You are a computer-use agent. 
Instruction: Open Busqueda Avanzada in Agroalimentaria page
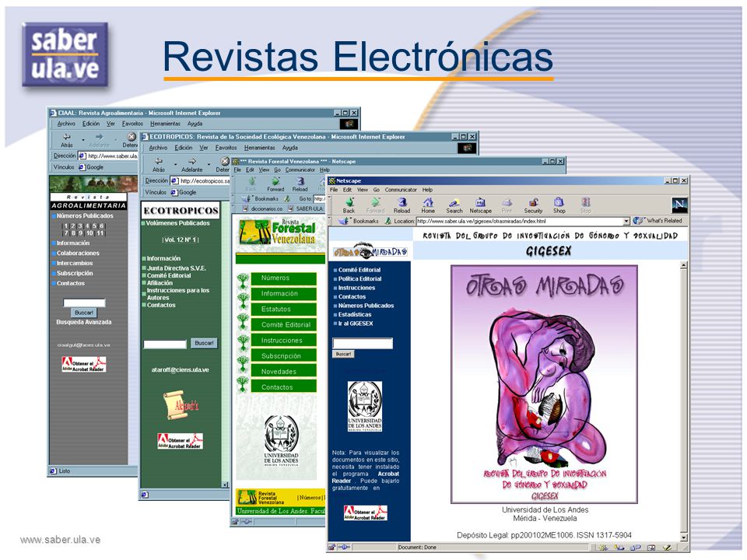point(84,322)
